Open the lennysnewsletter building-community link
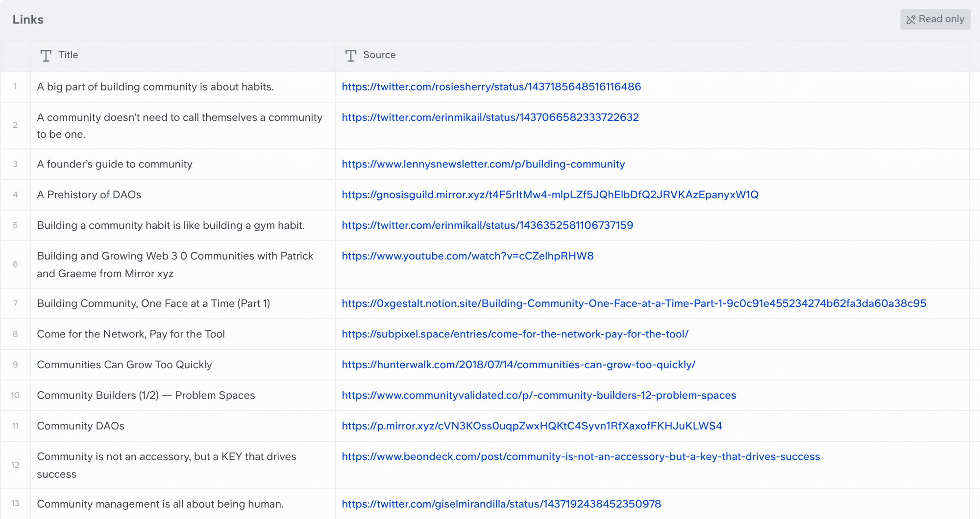980x519 pixels. (x=483, y=164)
